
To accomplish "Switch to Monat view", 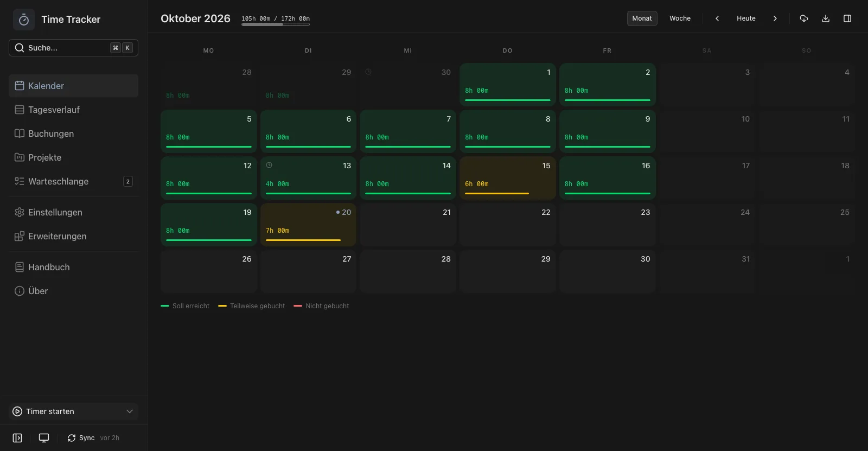I will pos(642,18).
